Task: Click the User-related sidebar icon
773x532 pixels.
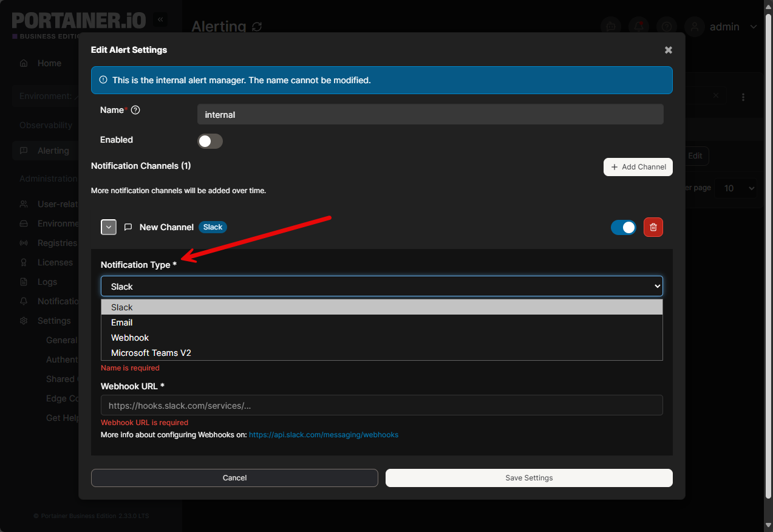Action: 24,204
